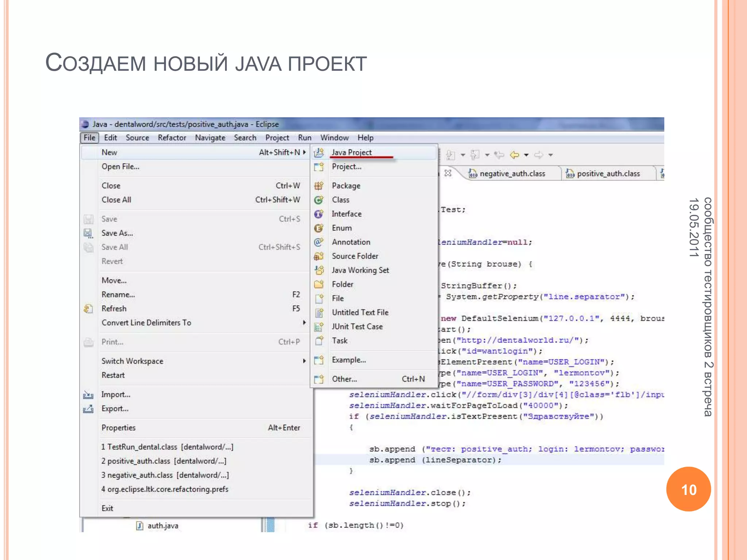Open the Project menu in menu bar

click(x=277, y=138)
